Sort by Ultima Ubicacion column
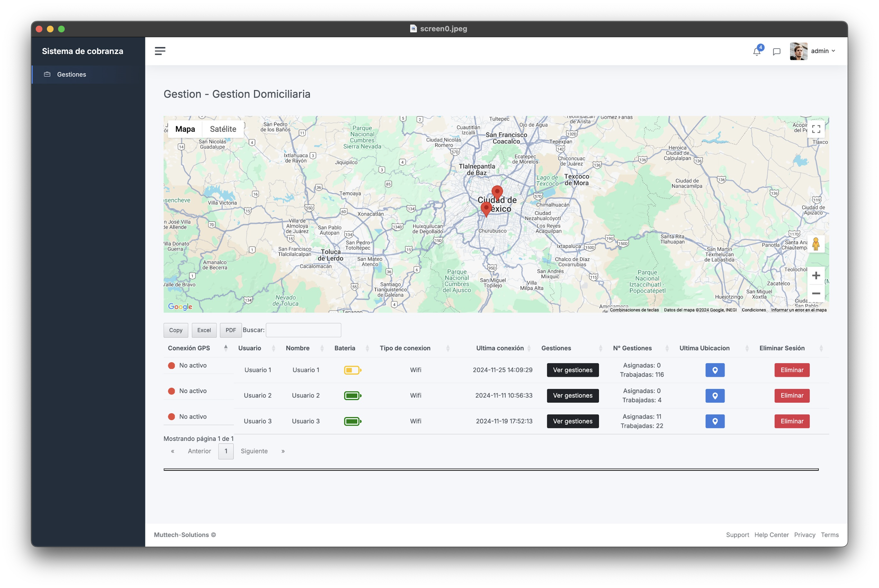This screenshot has height=588, width=879. pos(714,348)
